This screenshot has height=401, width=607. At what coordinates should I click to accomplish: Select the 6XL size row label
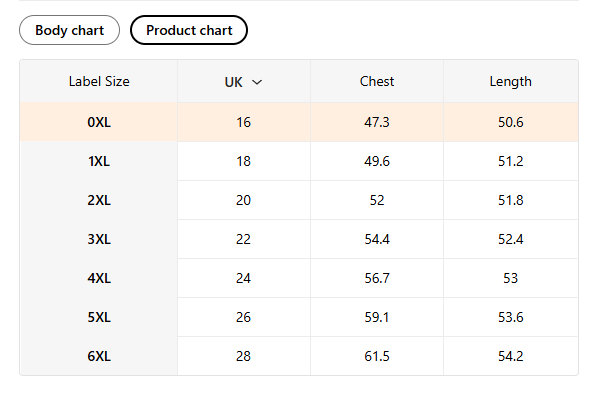coord(99,356)
